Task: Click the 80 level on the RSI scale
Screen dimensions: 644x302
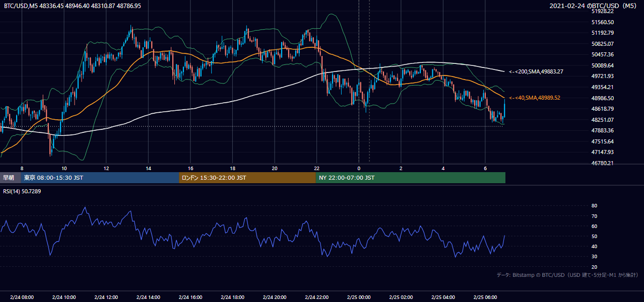Action: (595, 206)
